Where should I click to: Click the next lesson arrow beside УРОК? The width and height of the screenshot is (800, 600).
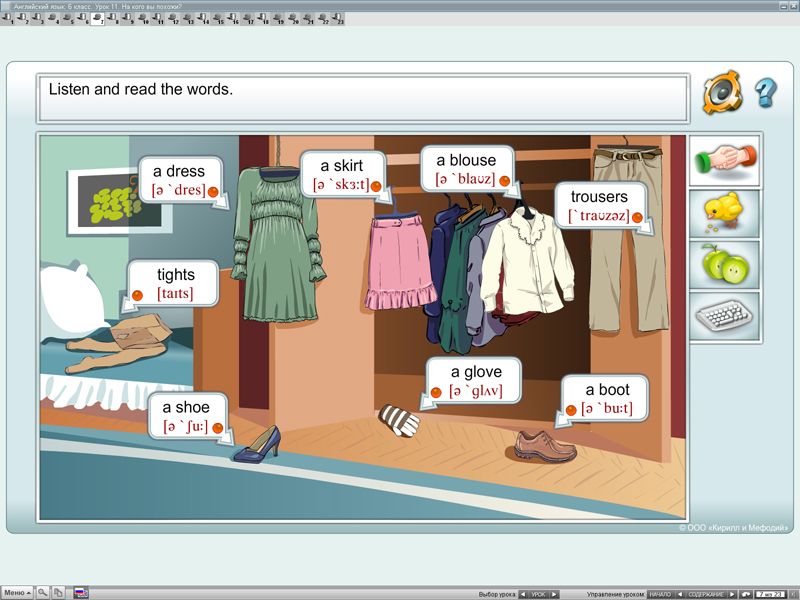(x=555, y=594)
